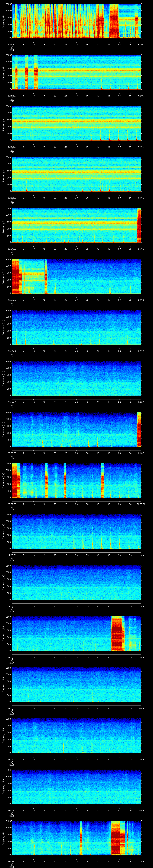Select the spectrogram panel starting at 21:05:00
Viewport: 153px width, 868px height.
tap(76, 787)
